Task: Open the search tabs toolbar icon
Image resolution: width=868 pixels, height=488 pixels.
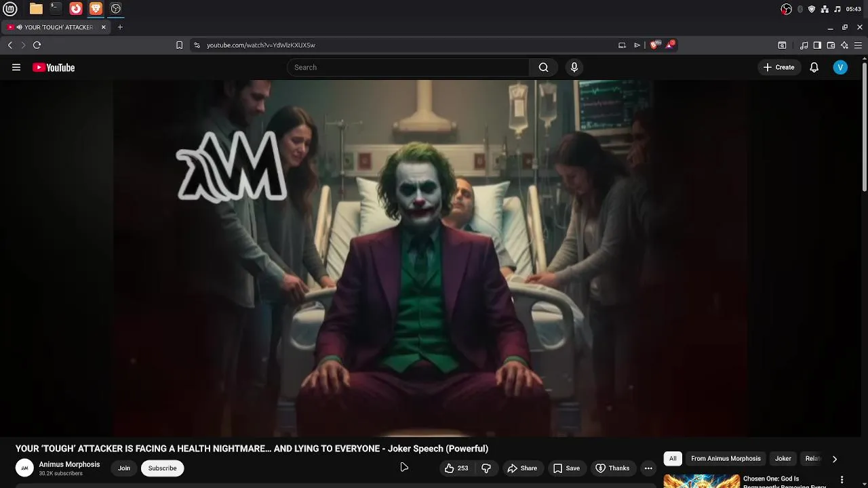Action: tap(782, 45)
